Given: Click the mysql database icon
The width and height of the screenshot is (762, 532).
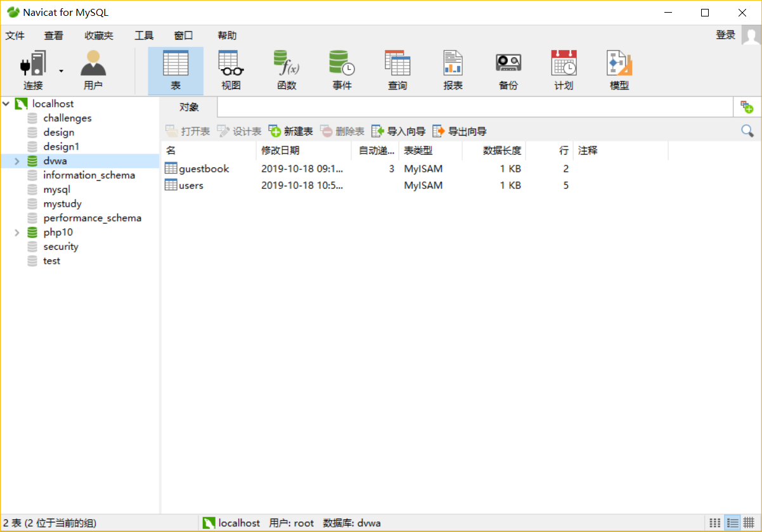Looking at the screenshot, I should pos(32,190).
